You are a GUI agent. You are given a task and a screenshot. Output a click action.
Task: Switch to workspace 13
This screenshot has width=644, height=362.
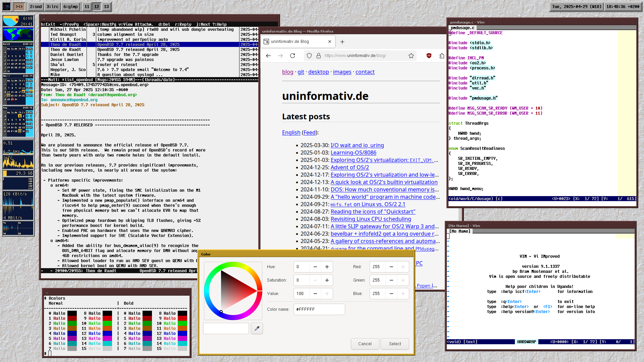[106, 6]
